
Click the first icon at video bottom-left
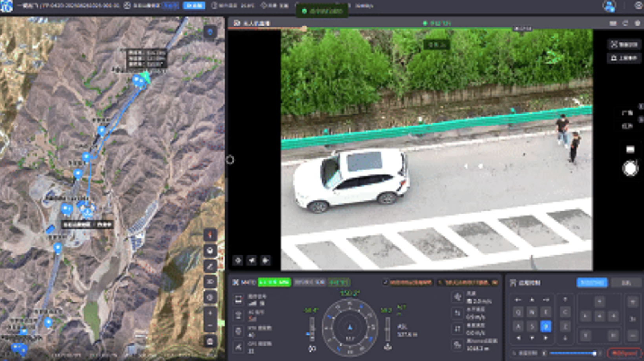[x=238, y=260]
